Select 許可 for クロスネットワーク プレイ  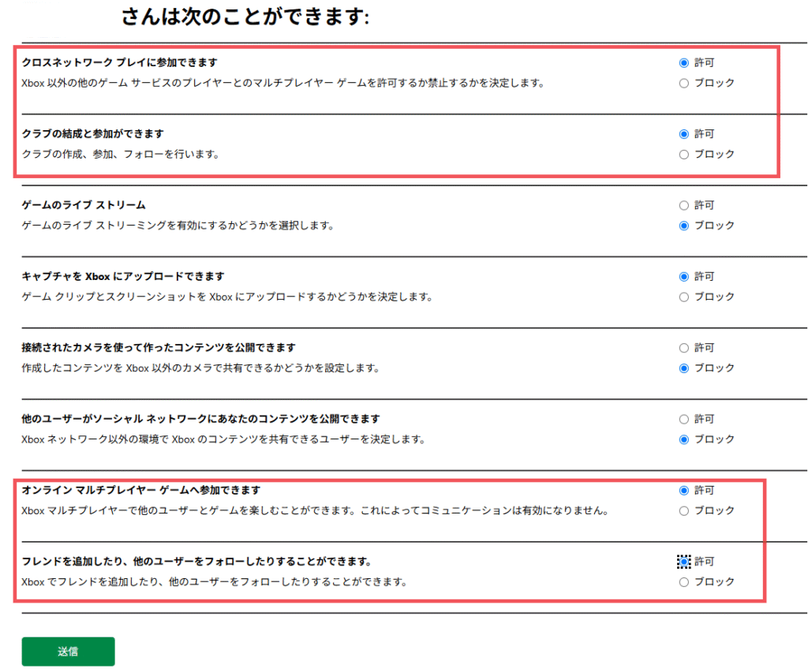pos(684,63)
